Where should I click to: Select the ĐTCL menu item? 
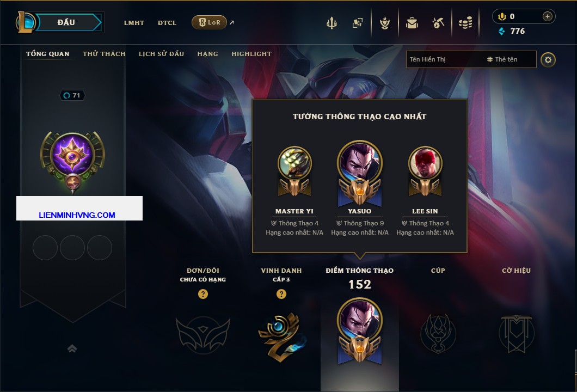pos(167,23)
